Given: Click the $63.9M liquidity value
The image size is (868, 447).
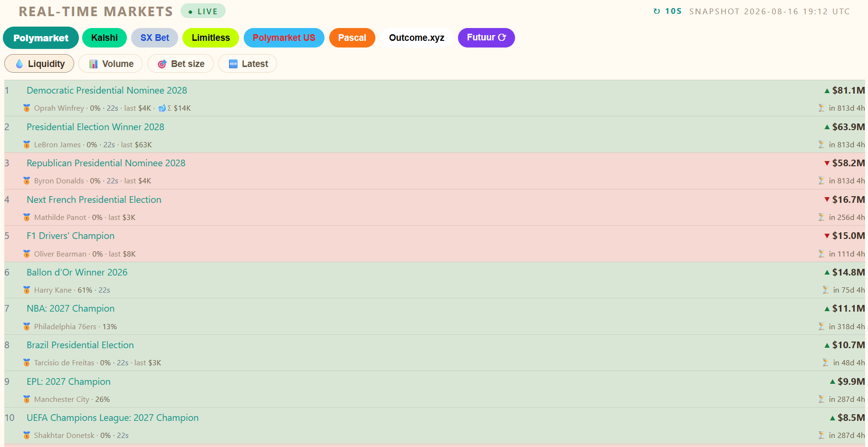Looking at the screenshot, I should click(849, 127).
